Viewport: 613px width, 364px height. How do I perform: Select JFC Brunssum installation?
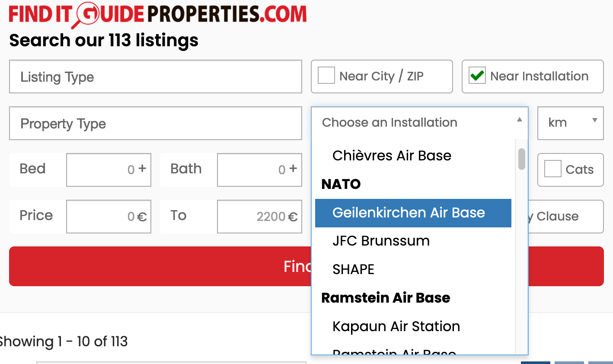(381, 241)
